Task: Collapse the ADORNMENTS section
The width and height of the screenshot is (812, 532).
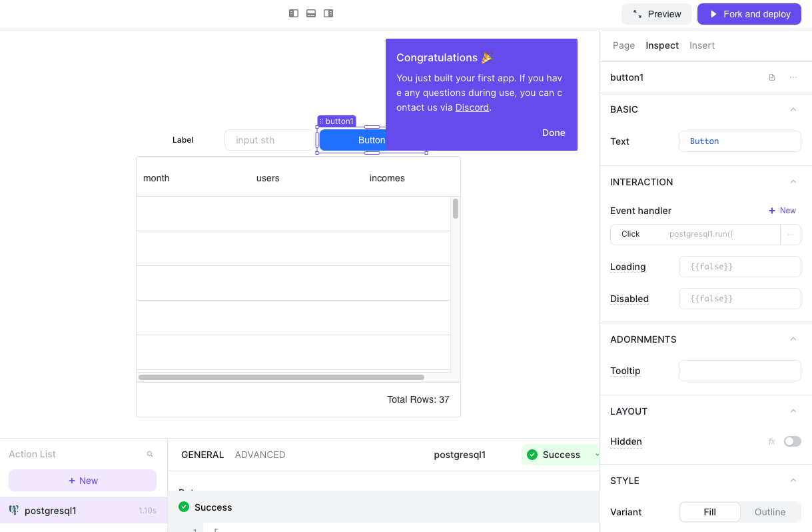Action: 793,339
